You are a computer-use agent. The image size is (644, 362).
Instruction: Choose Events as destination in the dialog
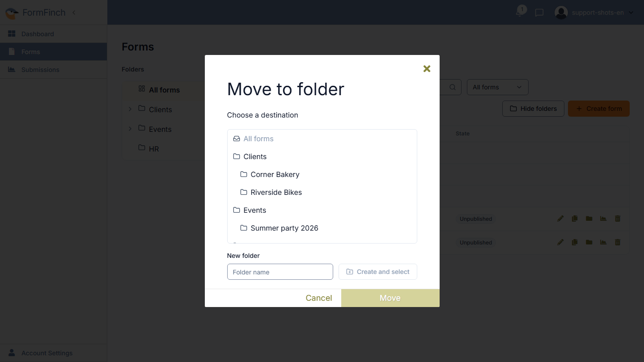pyautogui.click(x=322, y=210)
